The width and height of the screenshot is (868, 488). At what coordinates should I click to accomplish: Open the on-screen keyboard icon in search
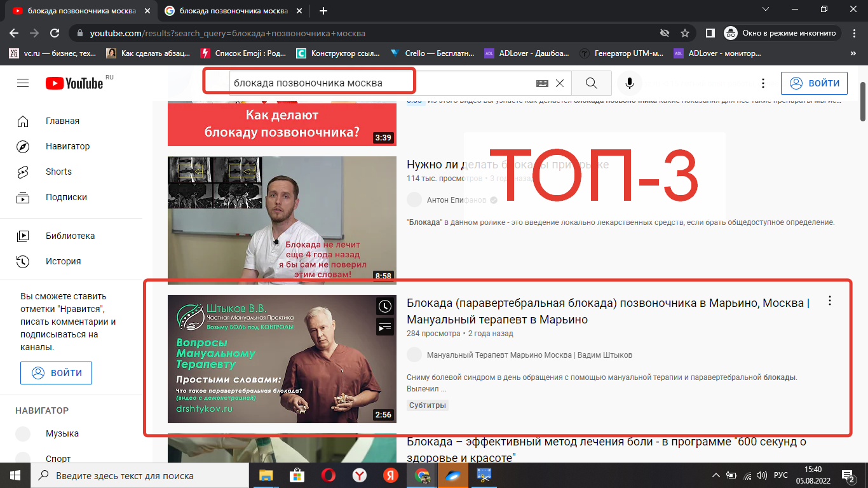[x=542, y=83]
